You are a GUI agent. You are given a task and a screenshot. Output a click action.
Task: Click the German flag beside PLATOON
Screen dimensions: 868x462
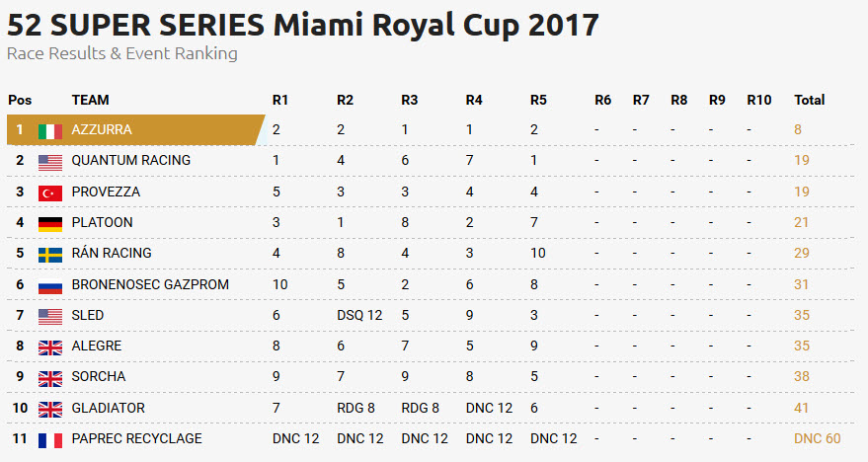click(x=50, y=224)
